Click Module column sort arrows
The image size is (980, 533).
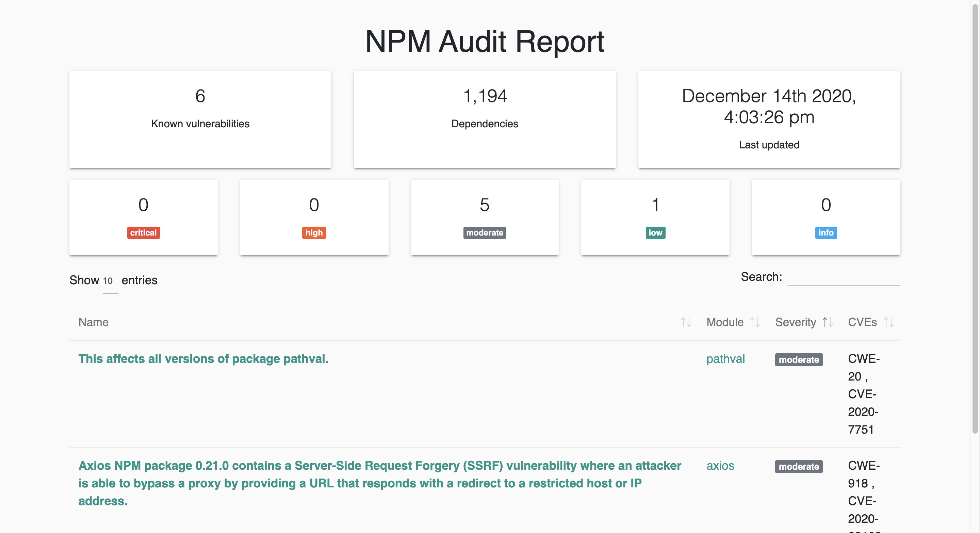(x=755, y=322)
